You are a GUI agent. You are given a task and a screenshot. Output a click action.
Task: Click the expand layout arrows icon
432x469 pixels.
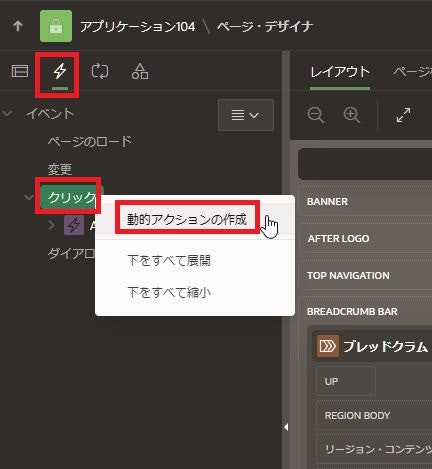point(403,115)
